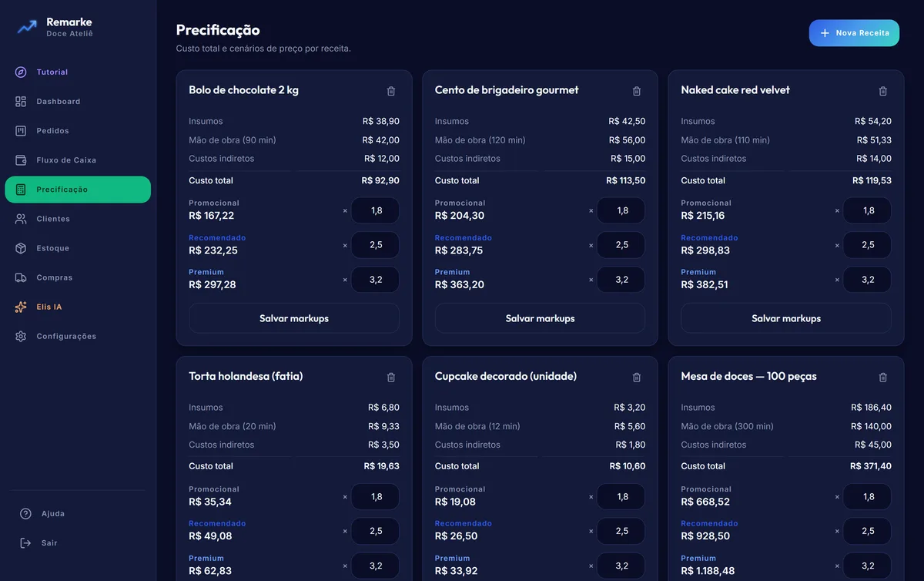Click the Configurações gear icon
The height and width of the screenshot is (581, 924).
[21, 337]
